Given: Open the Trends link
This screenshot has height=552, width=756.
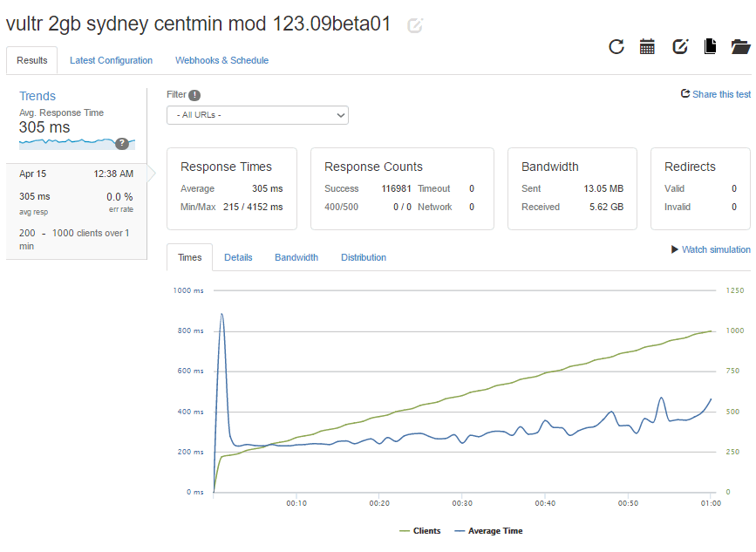Looking at the screenshot, I should click(x=37, y=96).
